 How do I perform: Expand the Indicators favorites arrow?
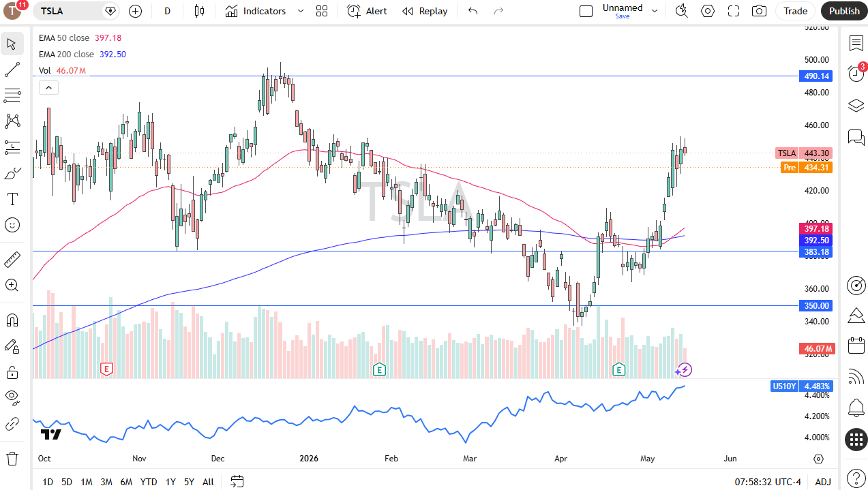coord(301,11)
